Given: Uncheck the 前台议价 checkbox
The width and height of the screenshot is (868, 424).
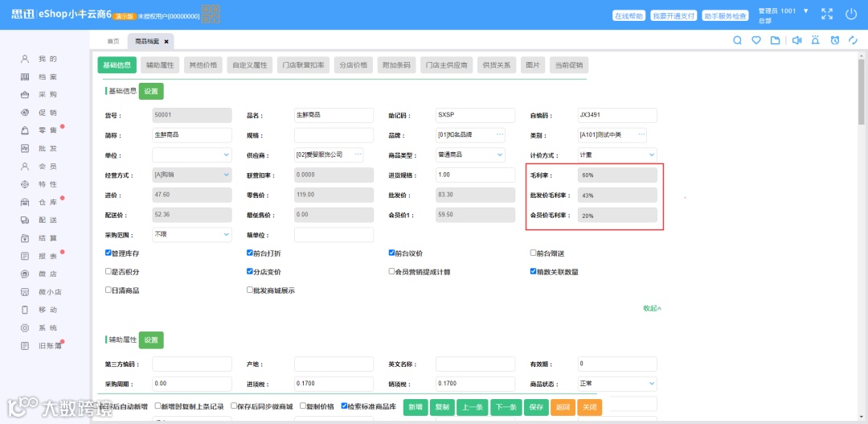Looking at the screenshot, I should pos(392,253).
